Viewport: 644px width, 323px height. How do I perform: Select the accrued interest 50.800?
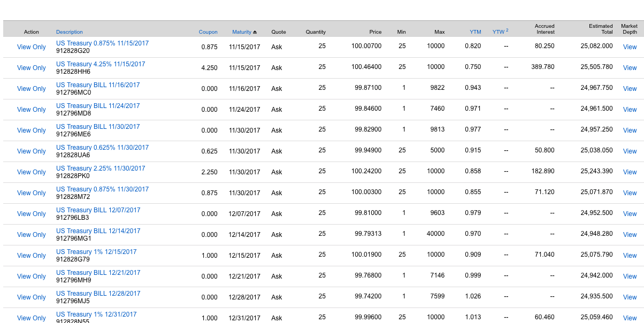tap(545, 150)
